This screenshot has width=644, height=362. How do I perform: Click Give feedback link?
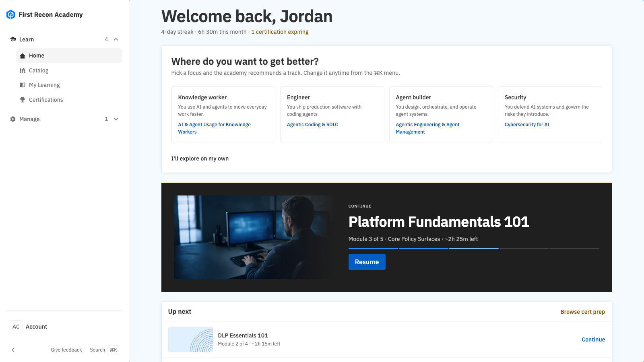(x=66, y=350)
